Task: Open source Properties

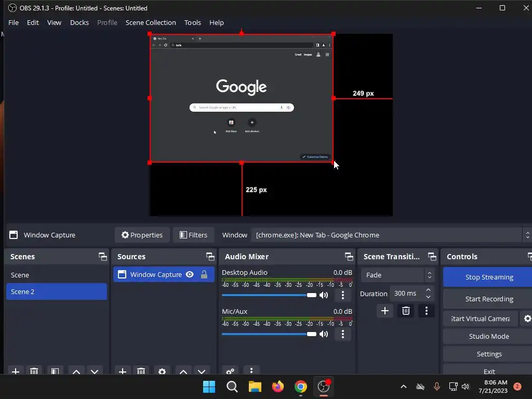Action: [142, 235]
